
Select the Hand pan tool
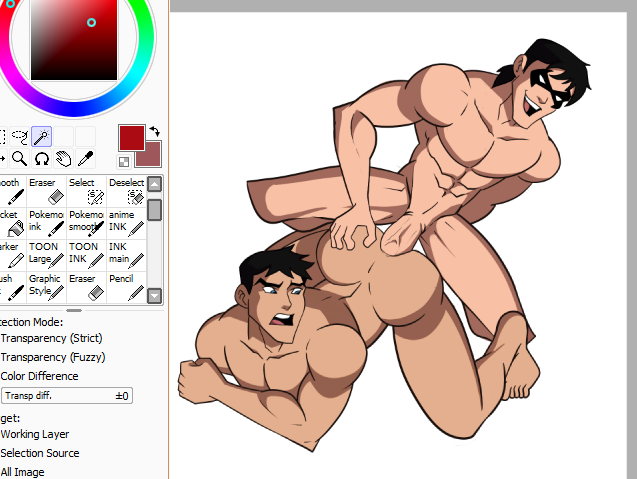coord(64,158)
